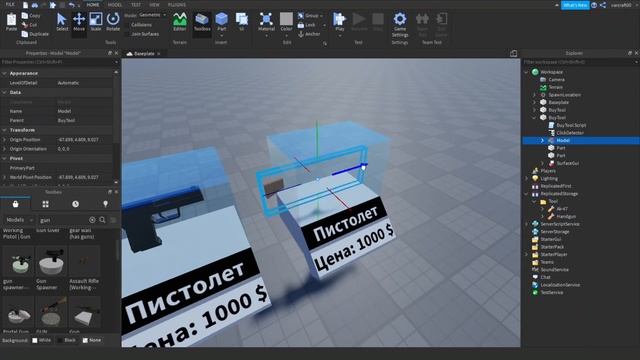Switch to the HOME ribbon tab

pos(93,5)
